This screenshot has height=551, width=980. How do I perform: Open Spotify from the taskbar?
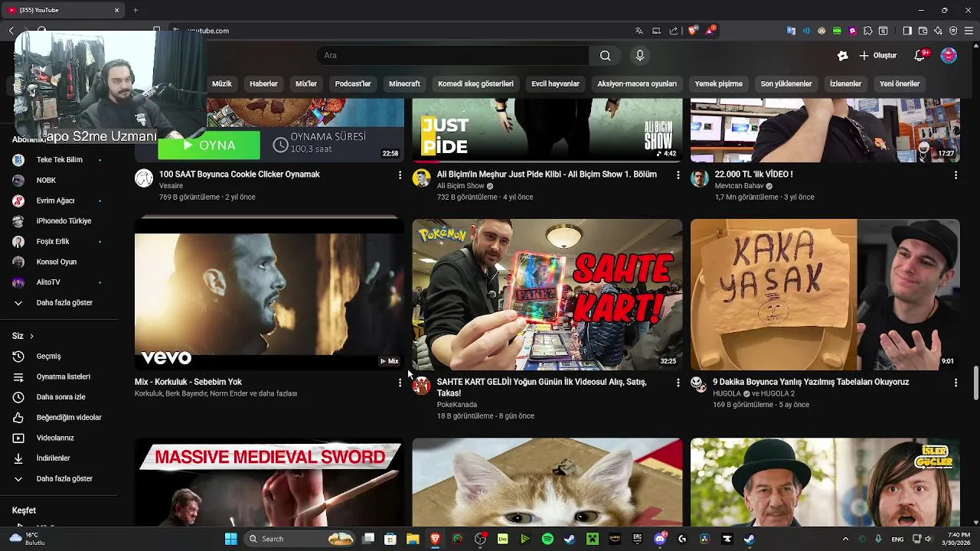[x=547, y=539]
